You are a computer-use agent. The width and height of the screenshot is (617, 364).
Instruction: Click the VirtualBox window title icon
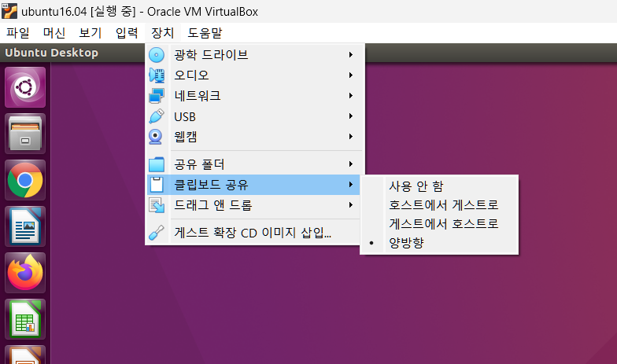(x=9, y=11)
